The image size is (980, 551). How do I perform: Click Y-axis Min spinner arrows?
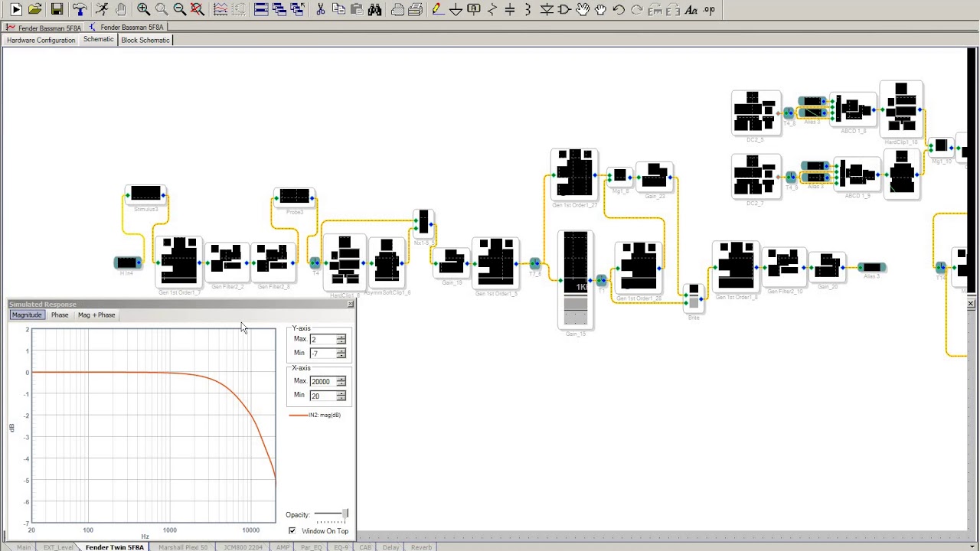[341, 354]
